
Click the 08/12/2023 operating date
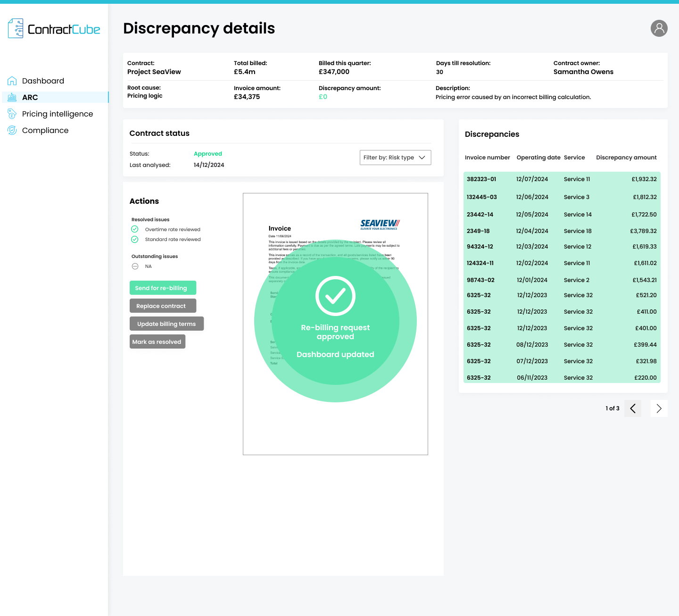[532, 345]
